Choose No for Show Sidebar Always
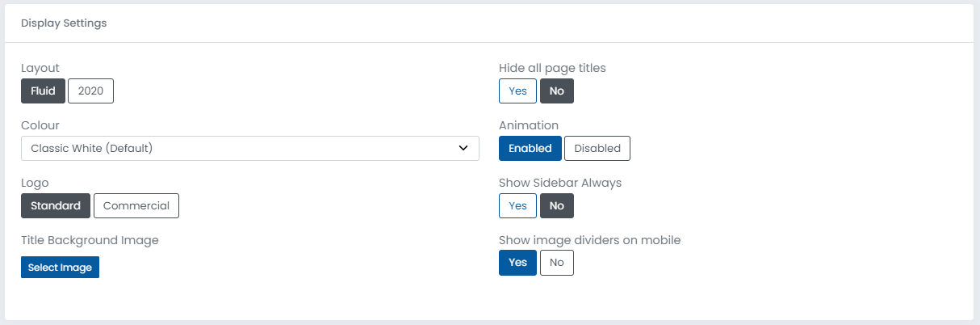This screenshot has height=325, width=980. coord(557,206)
